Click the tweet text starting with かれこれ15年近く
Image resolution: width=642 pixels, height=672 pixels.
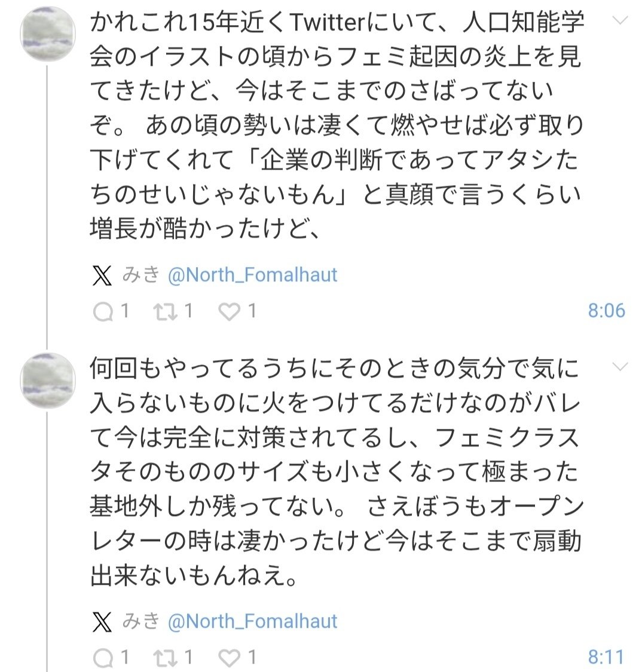[x=335, y=125]
